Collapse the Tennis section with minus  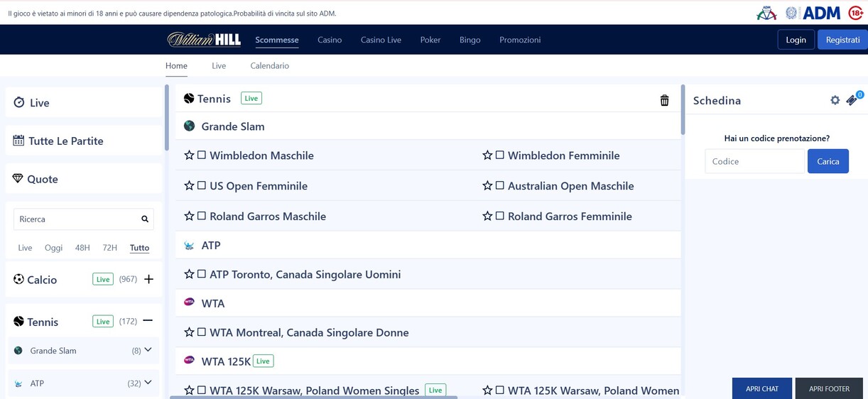(x=148, y=321)
